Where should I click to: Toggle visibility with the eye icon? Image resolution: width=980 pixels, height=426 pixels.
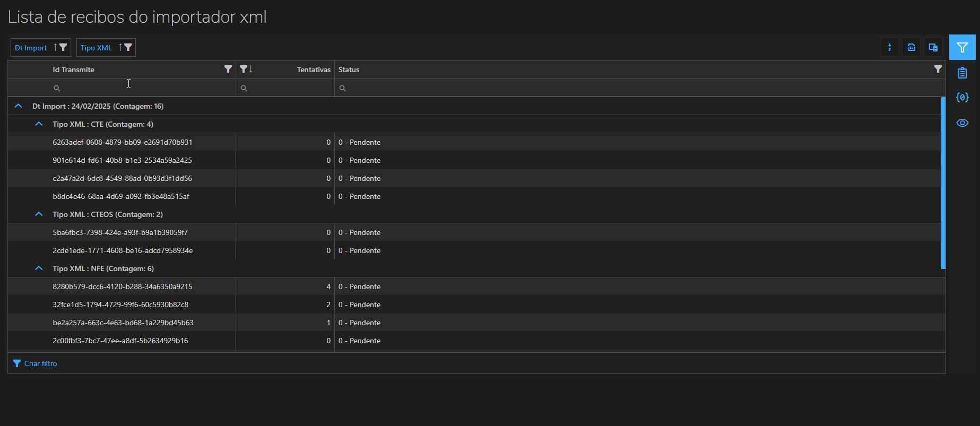962,123
